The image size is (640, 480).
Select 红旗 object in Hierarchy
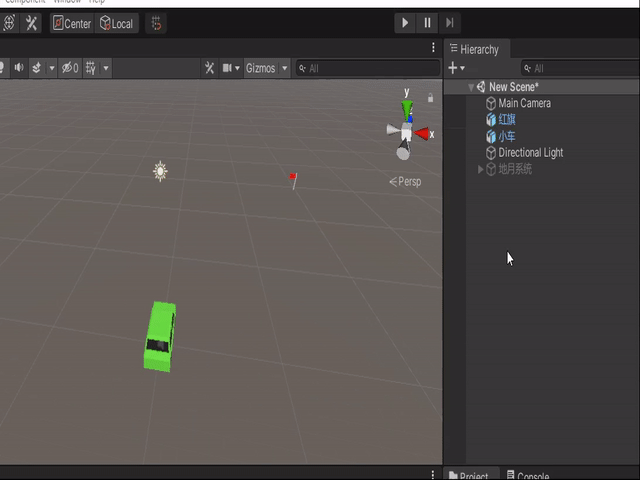(507, 120)
